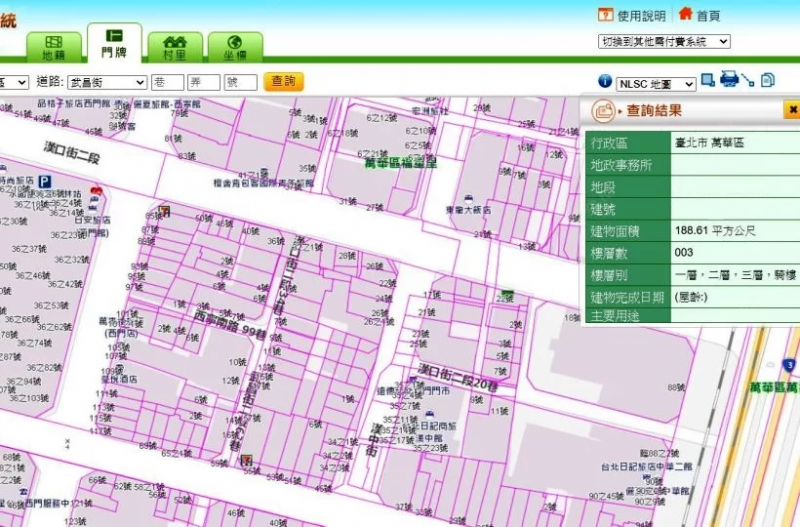
Task: Click the red marker icon near 日安旅店
Action: click(x=96, y=192)
